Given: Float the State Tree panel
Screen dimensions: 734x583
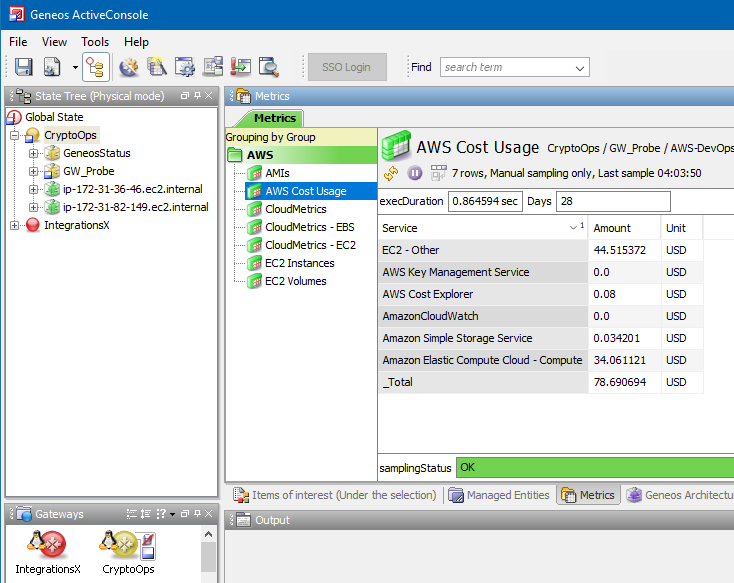Looking at the screenshot, I should pyautogui.click(x=185, y=96).
